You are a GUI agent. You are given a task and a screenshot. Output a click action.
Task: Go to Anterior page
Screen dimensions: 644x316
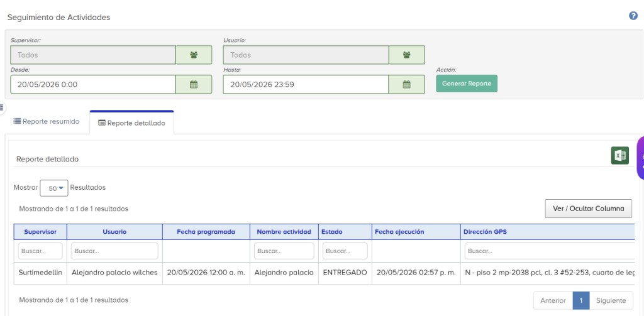(553, 300)
